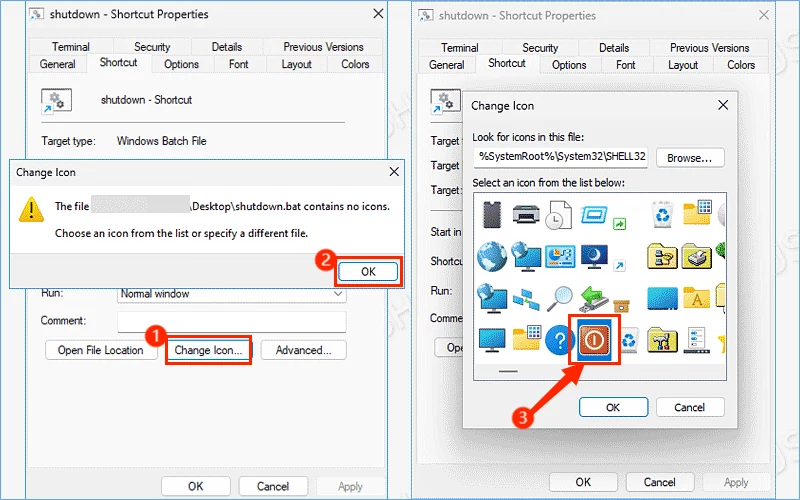Open Terminal tab behind the warning dialog
The image size is (800, 500).
[70, 46]
